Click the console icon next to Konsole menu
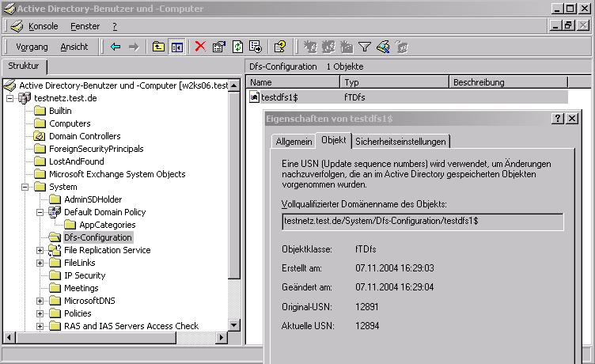 17,26
